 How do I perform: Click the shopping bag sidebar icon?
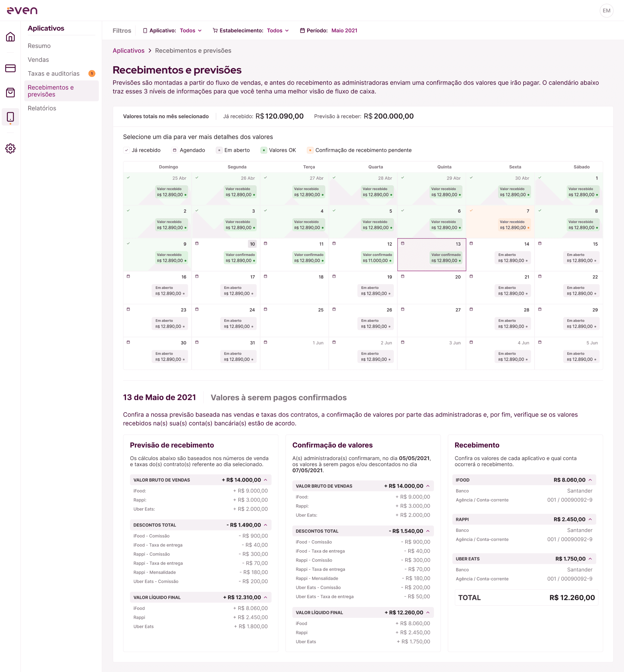pos(10,92)
